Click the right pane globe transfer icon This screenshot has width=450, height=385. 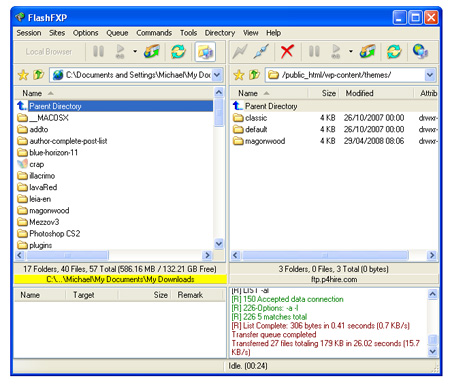pos(367,52)
